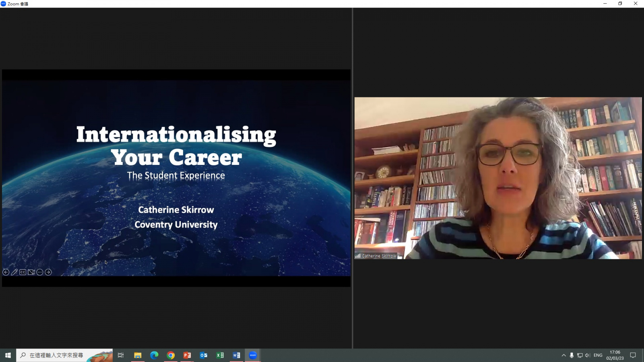Open the clock showing 17:06
Viewport: 644px width, 362px height.
point(615,355)
